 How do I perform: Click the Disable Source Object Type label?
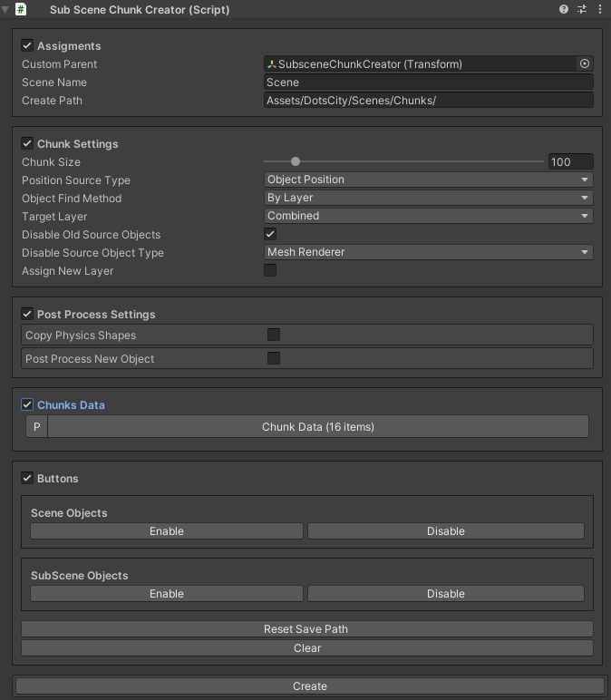point(92,253)
